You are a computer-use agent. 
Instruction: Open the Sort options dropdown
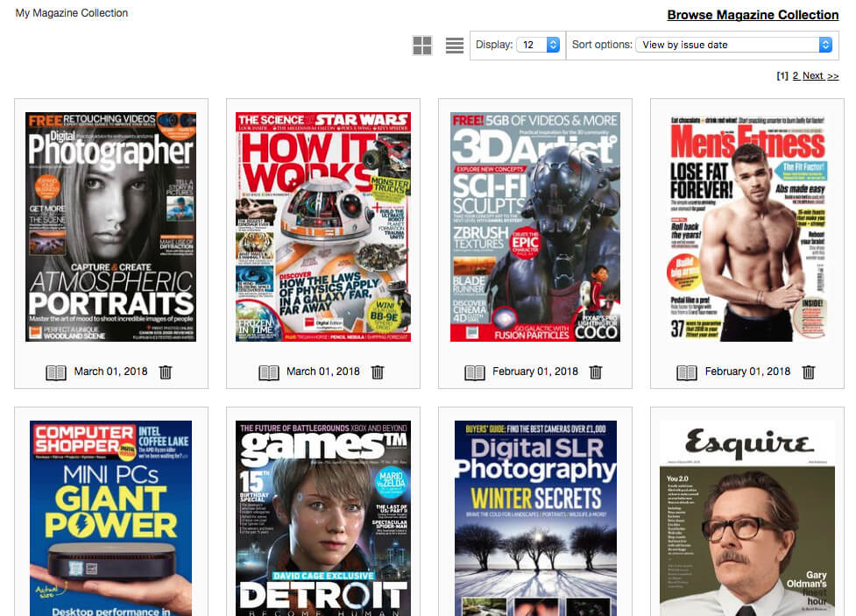pos(733,45)
